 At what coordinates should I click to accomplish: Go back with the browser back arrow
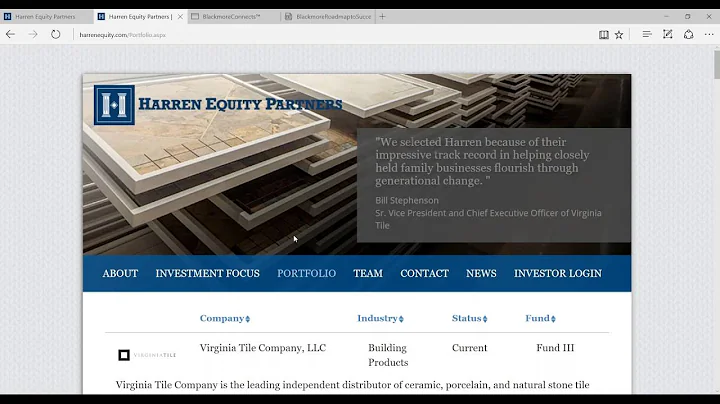pyautogui.click(x=11, y=34)
